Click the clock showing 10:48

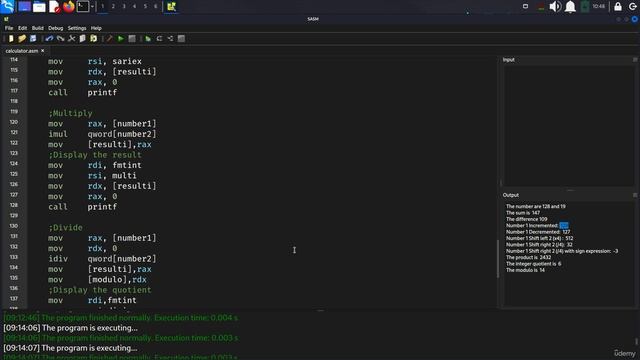[x=599, y=6]
